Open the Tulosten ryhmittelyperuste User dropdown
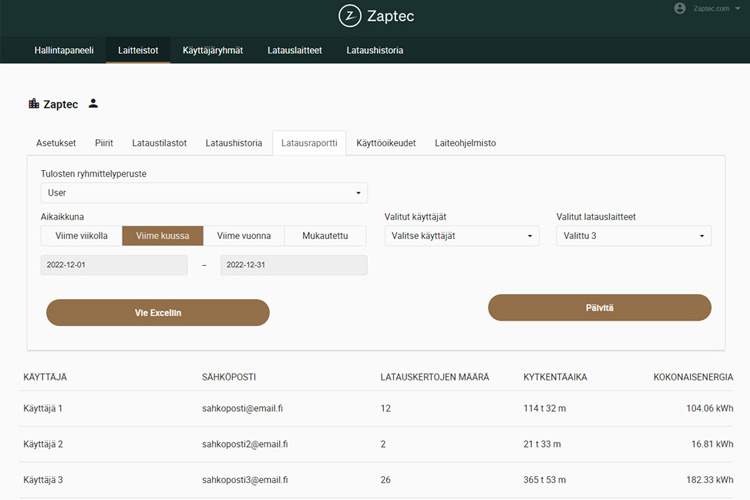The width and height of the screenshot is (750, 500). pos(204,193)
